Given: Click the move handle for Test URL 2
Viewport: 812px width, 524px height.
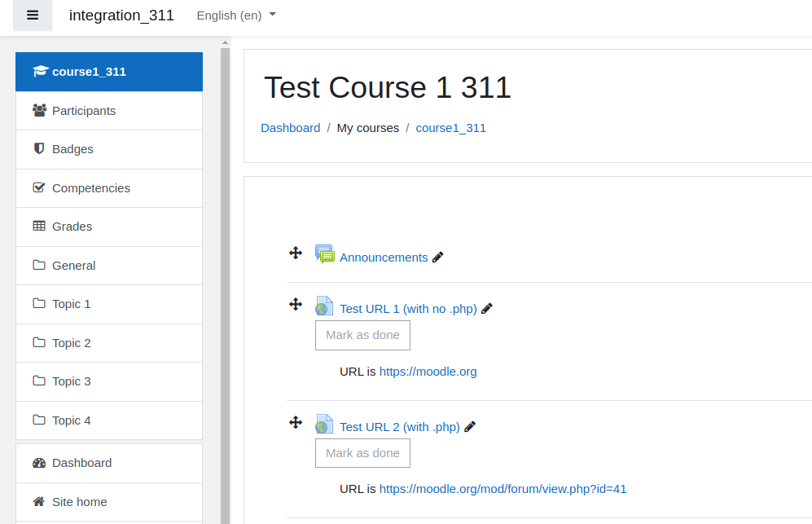Looking at the screenshot, I should pos(296,422).
